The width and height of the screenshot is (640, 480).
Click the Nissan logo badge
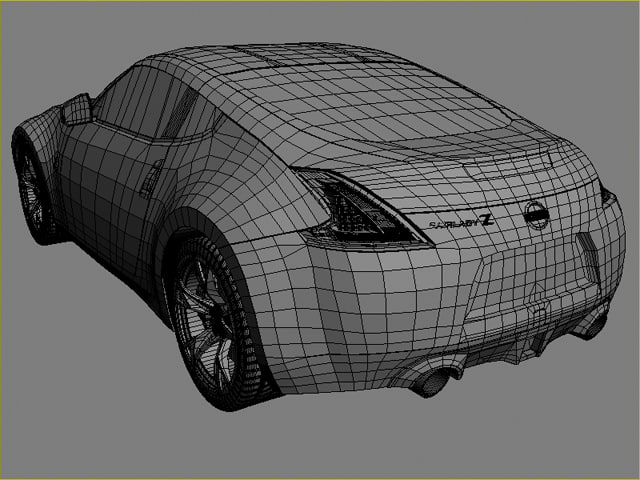click(537, 214)
